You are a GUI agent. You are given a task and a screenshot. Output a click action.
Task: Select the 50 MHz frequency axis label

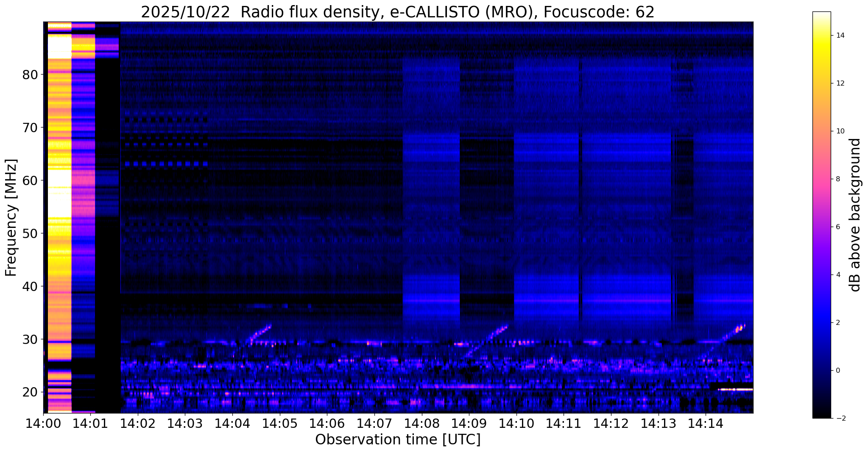[x=30, y=233]
